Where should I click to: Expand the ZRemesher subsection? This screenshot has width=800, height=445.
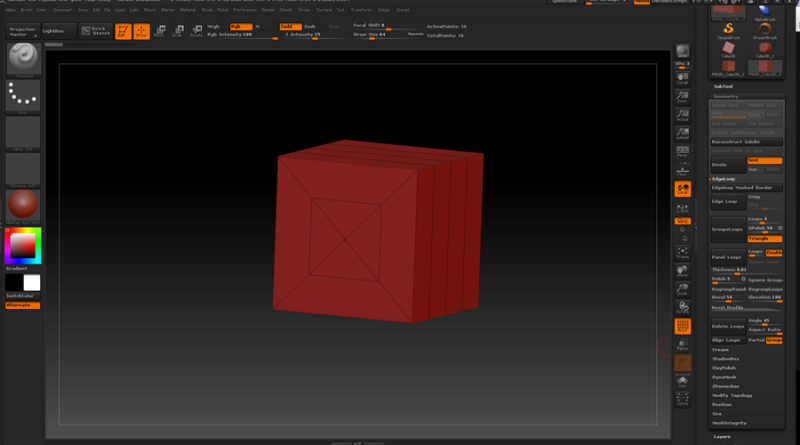(726, 386)
